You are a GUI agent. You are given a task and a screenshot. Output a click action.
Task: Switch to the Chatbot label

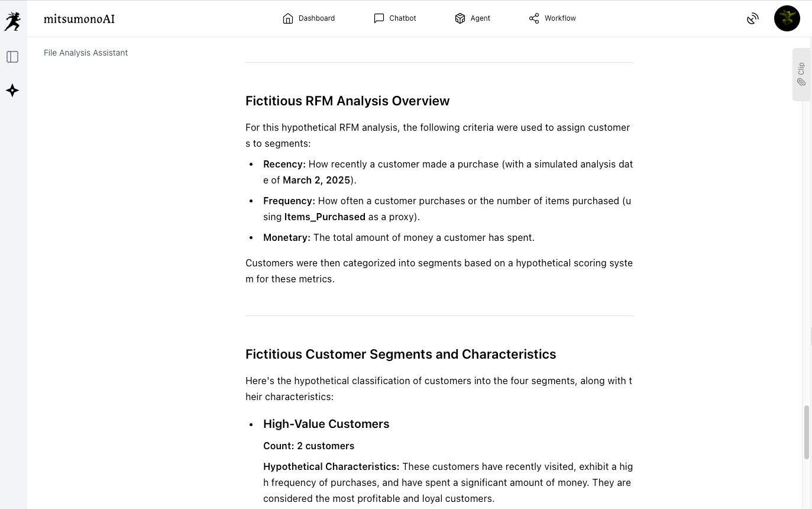pyautogui.click(x=403, y=18)
